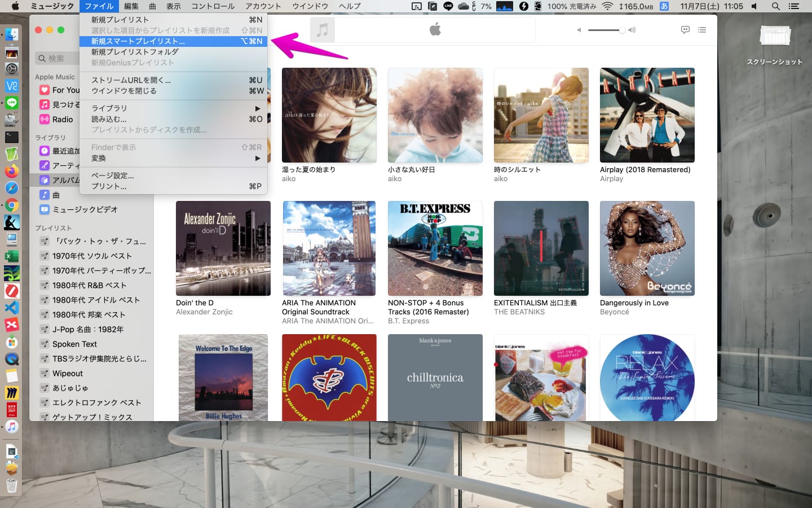Open Doin' the D album cover
Screen dimensions: 812x508
tap(223, 248)
